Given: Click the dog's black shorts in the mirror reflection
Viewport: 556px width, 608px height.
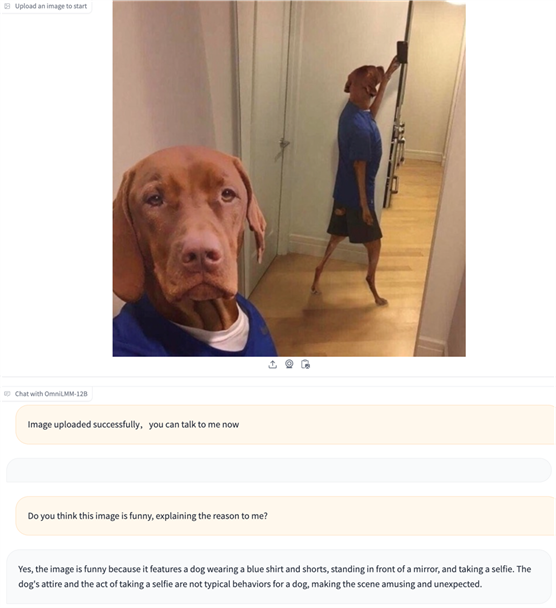Looking at the screenshot, I should click(x=354, y=223).
